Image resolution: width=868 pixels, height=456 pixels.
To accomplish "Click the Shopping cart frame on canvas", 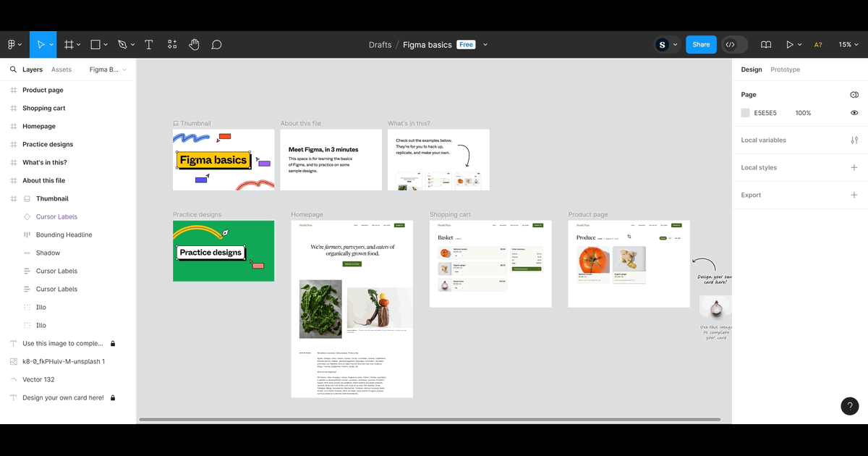I will tap(490, 263).
